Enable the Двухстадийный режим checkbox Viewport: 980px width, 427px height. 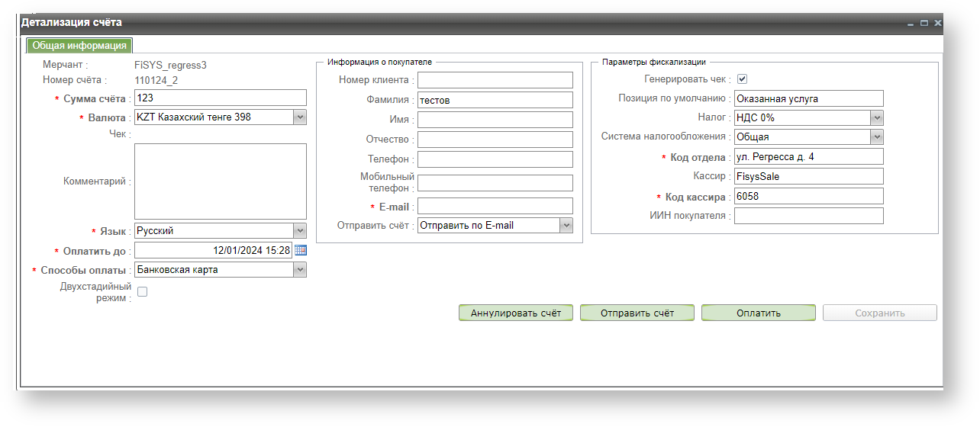point(142,291)
